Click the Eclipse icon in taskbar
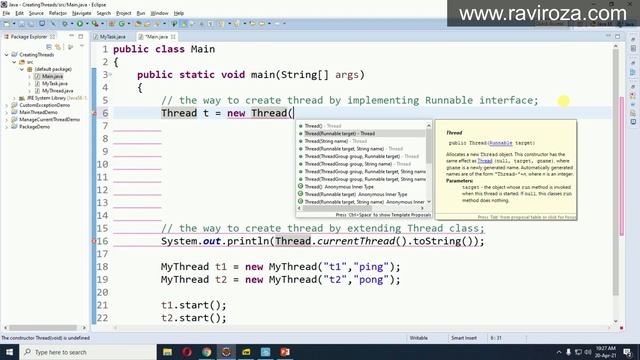The height and width of the screenshot is (360, 640). coord(226,352)
